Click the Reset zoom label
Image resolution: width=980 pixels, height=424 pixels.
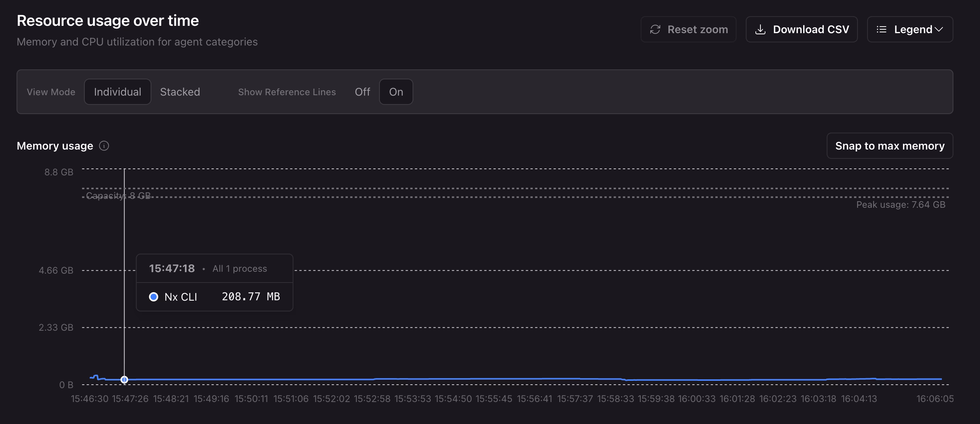pos(698,29)
